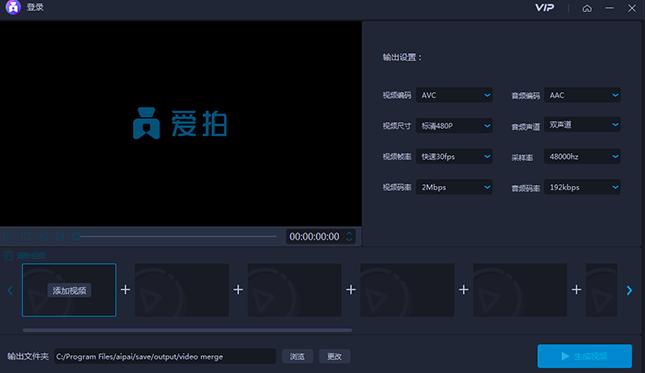Click the 视频编码 label
The height and width of the screenshot is (373, 645).
pos(397,95)
